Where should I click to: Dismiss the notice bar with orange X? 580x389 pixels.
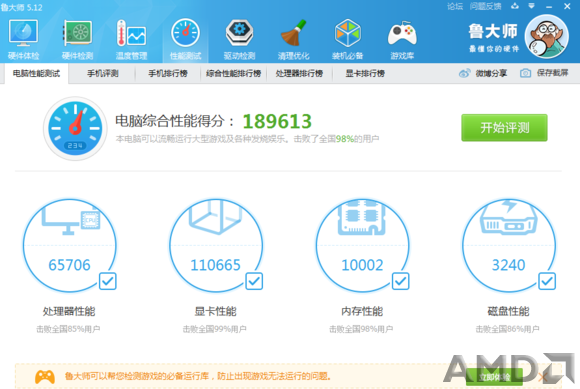[543, 378]
